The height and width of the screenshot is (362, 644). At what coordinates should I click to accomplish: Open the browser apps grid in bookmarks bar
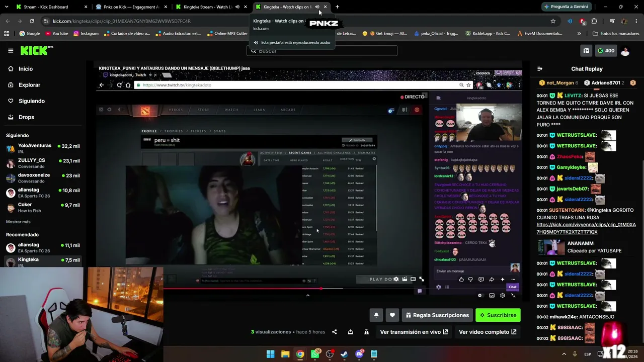(x=7, y=34)
